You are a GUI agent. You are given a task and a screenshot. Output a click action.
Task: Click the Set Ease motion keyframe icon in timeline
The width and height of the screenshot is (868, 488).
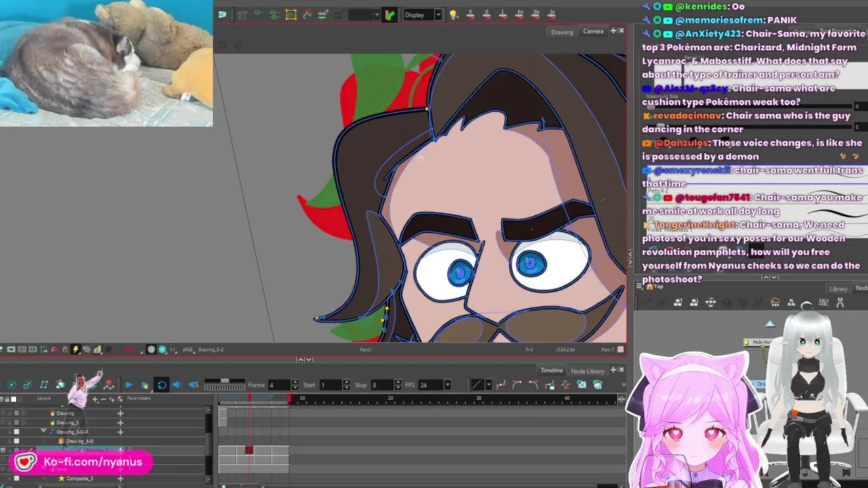coord(501,385)
